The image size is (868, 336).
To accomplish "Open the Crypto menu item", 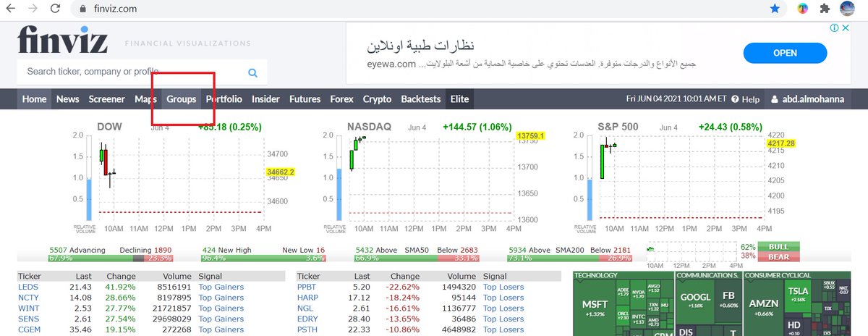I will tap(377, 99).
